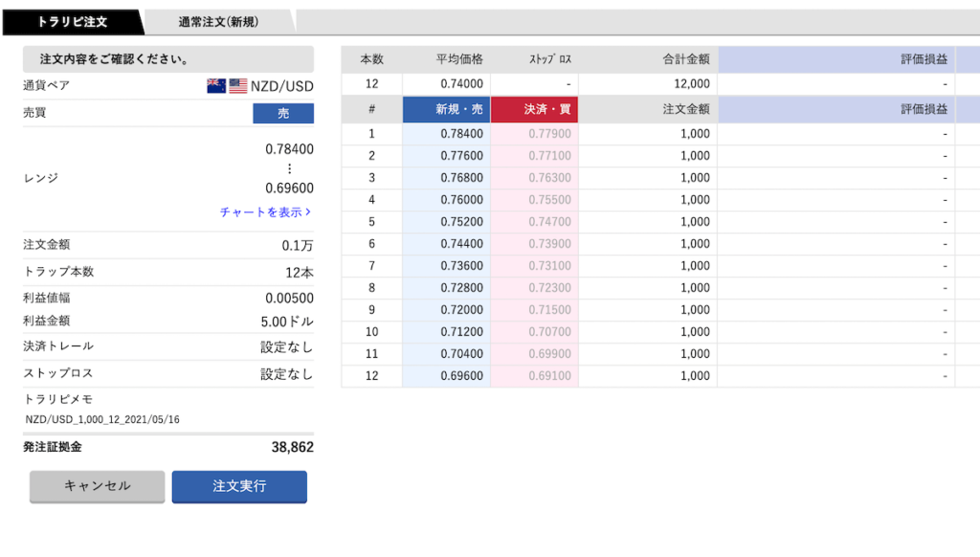Click sell price 0.70400 in row 11
This screenshot has height=557, width=980.
tap(461, 354)
